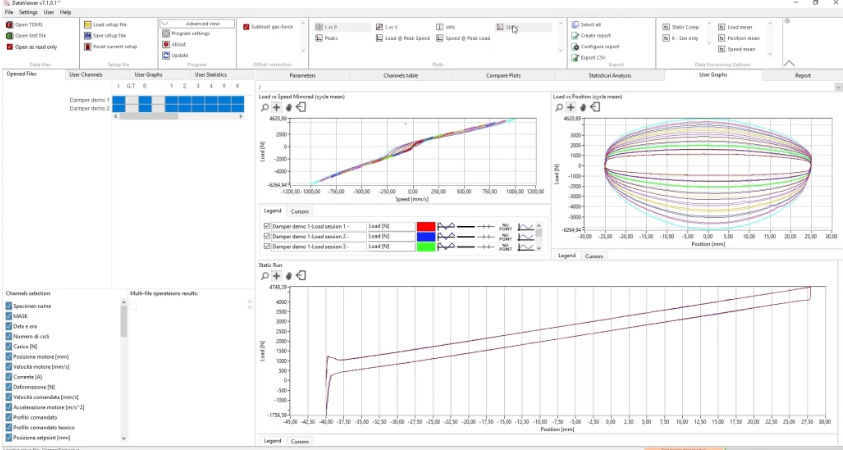The width and height of the screenshot is (843, 450).
Task: Open the File menu
Action: [x=8, y=12]
